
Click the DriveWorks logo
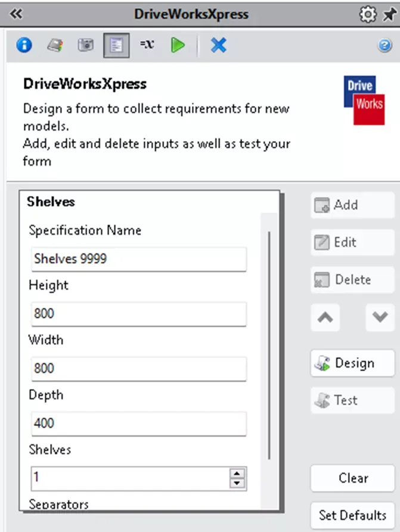(364, 100)
